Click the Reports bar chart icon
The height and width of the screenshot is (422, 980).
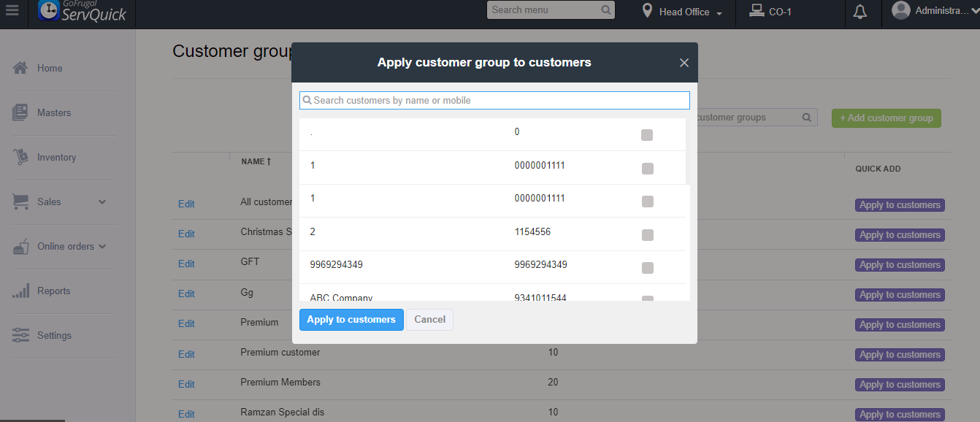(x=20, y=291)
